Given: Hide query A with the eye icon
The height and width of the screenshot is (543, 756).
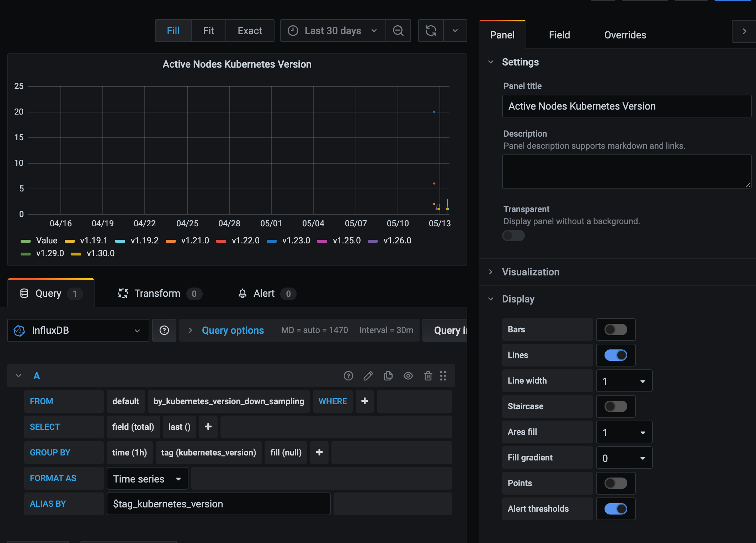Looking at the screenshot, I should [408, 376].
